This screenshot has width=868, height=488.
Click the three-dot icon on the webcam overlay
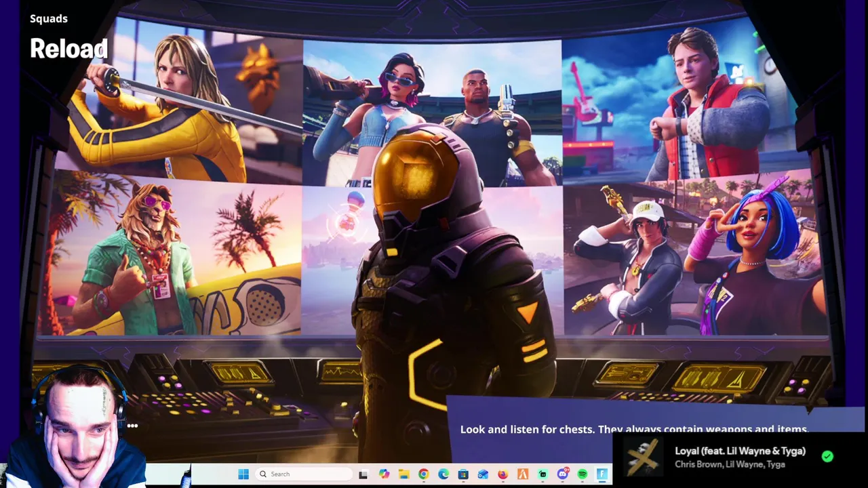click(x=132, y=426)
